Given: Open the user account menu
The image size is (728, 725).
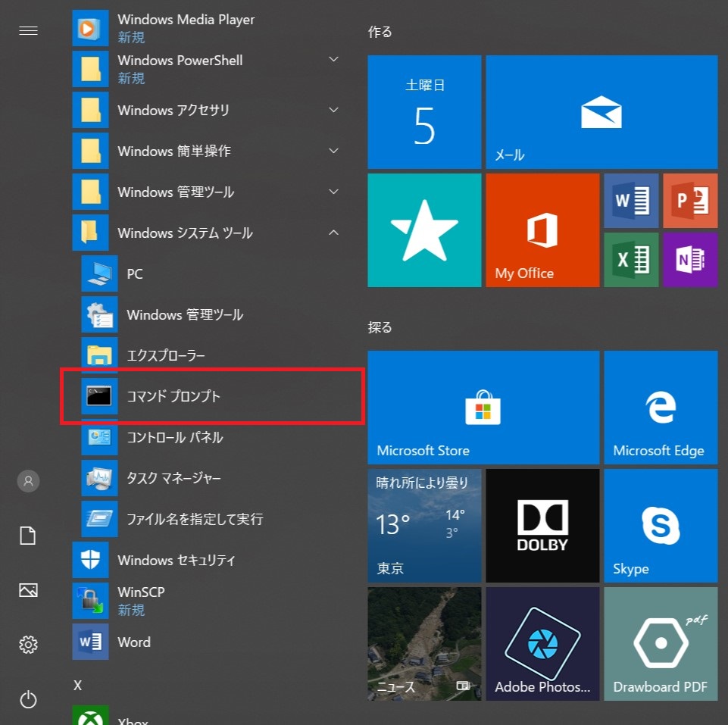Looking at the screenshot, I should coord(28,480).
